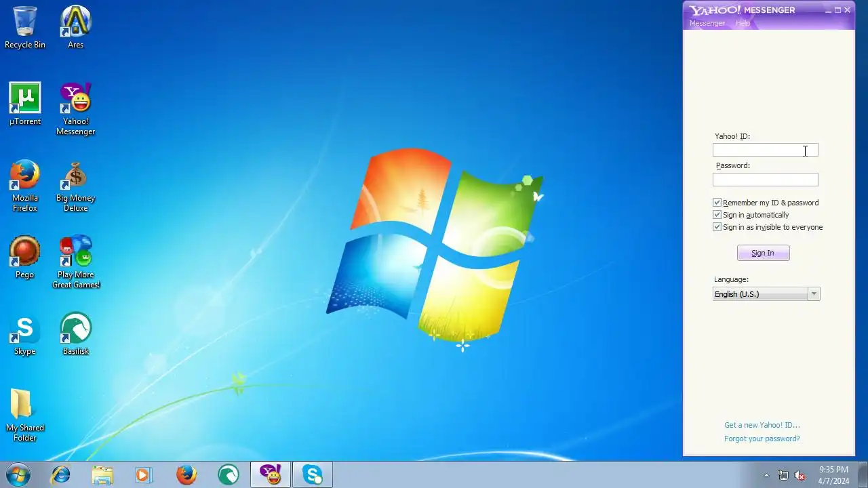868x488 pixels.
Task: Select the Yahoo! Messenger desktop shortcut
Action: 75,108
